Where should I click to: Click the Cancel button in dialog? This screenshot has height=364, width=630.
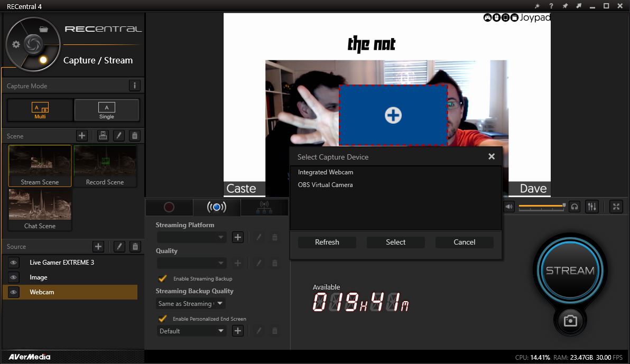(465, 242)
